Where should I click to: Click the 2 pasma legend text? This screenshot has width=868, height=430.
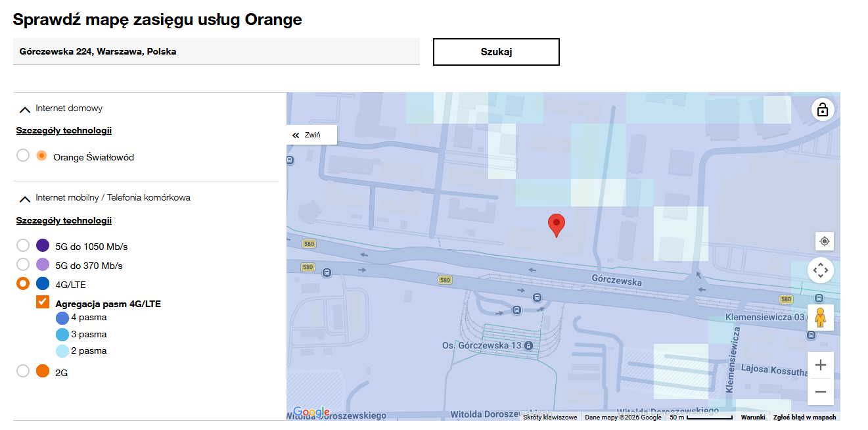coord(89,350)
